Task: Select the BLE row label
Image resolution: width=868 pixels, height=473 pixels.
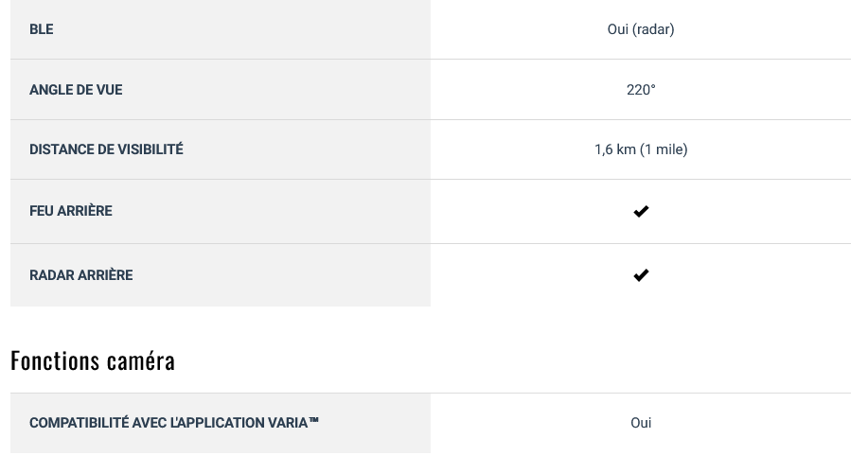Action: click(42, 29)
